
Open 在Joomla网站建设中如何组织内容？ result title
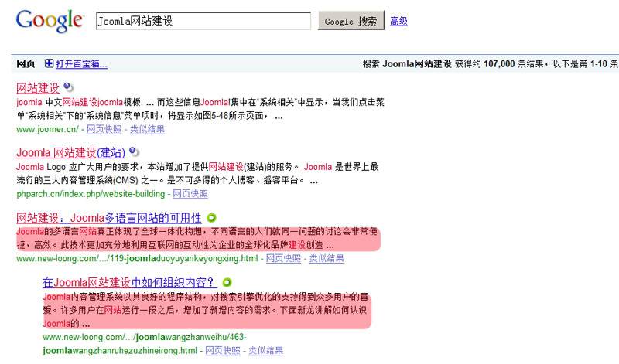[x=129, y=282]
